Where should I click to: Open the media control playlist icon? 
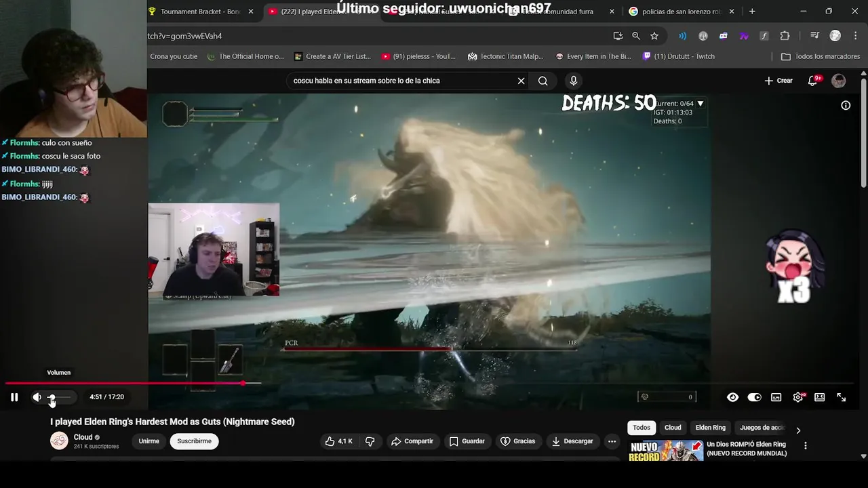[816, 36]
